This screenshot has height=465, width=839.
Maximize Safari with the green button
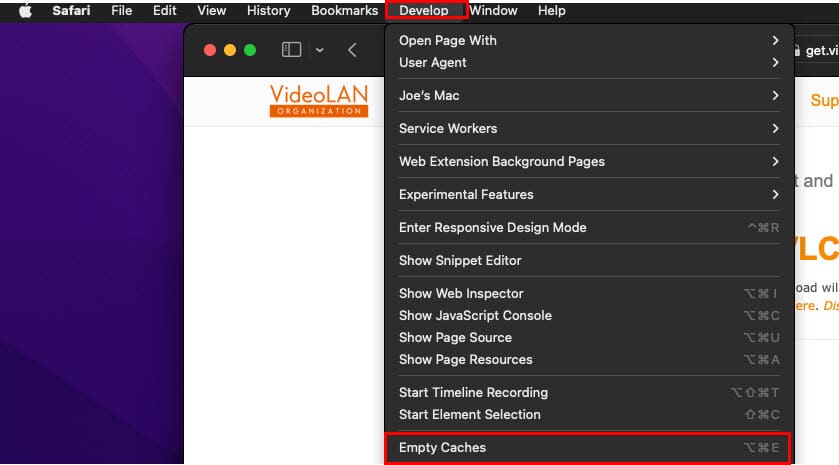250,50
